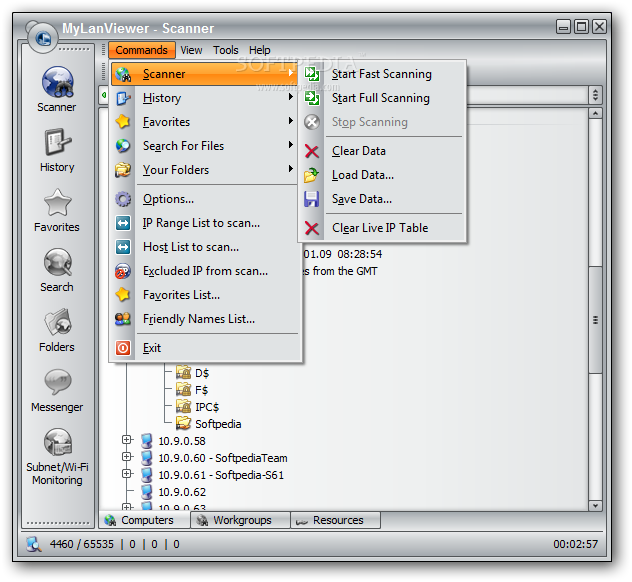Open the Scanner sidebar icon
This screenshot has width=632, height=582.
pos(57,82)
